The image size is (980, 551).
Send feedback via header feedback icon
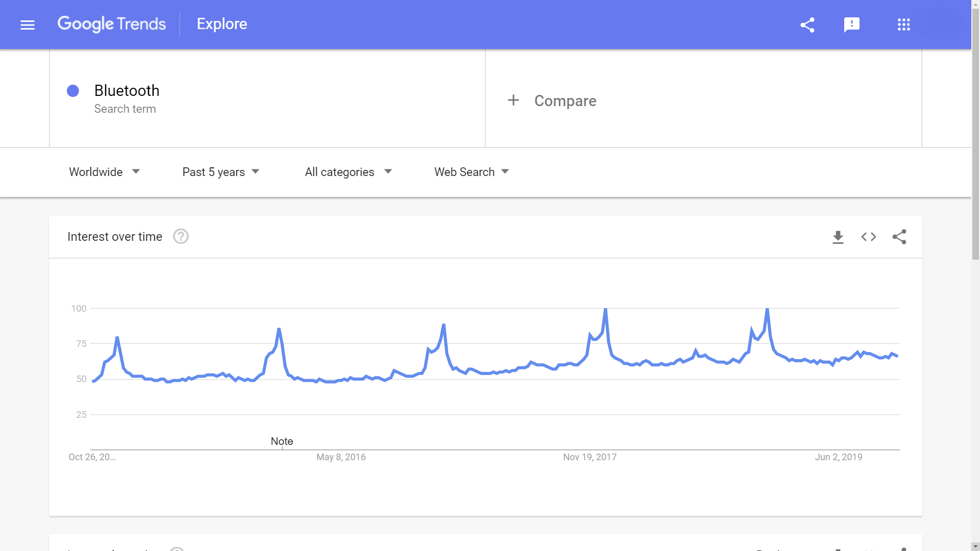click(x=852, y=24)
